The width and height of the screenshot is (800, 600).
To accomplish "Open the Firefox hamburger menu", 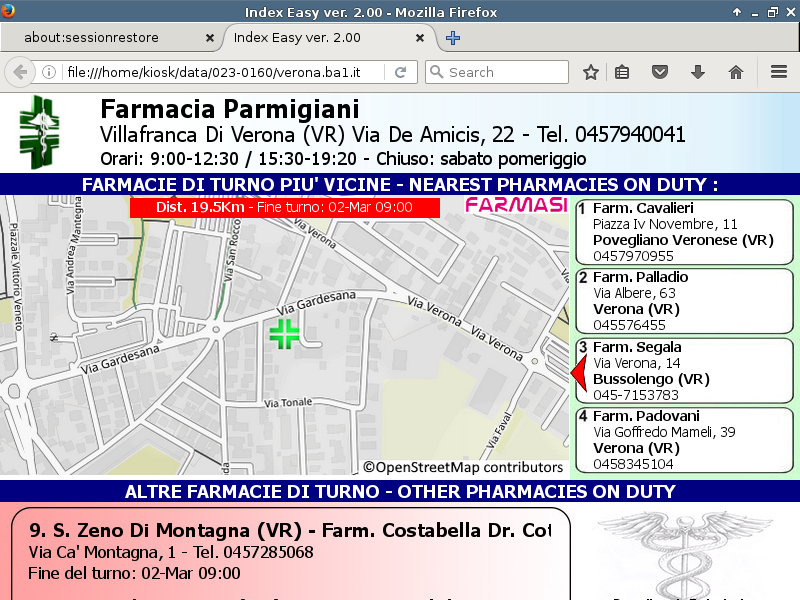I will pyautogui.click(x=779, y=72).
